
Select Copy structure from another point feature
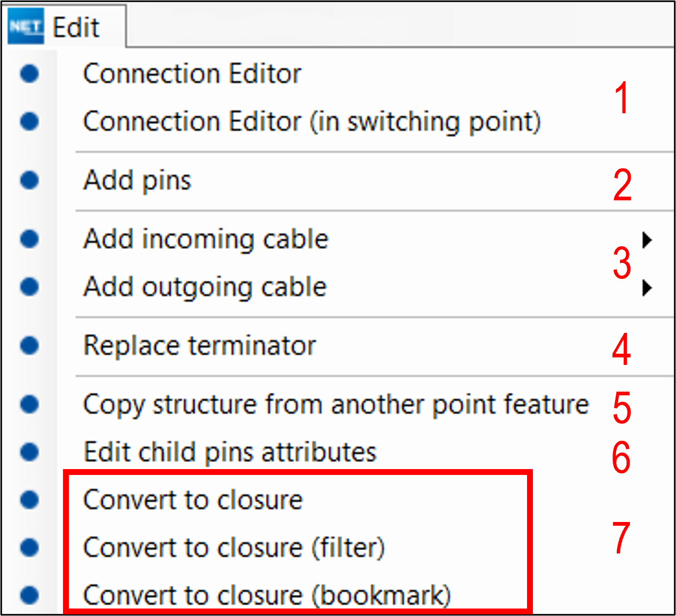336,404
